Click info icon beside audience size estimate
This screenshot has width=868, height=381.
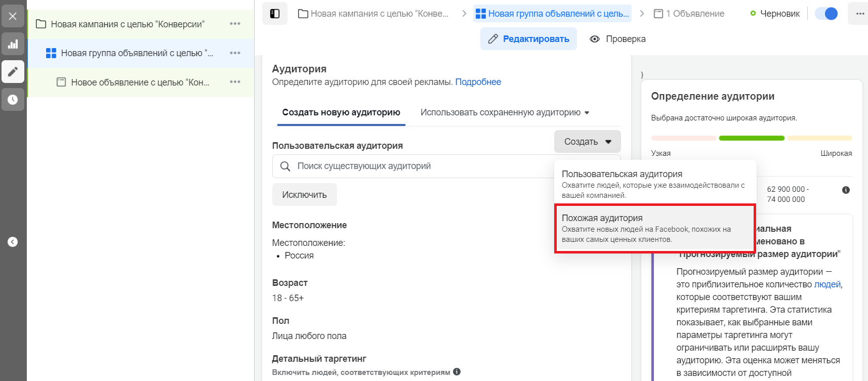tap(846, 190)
